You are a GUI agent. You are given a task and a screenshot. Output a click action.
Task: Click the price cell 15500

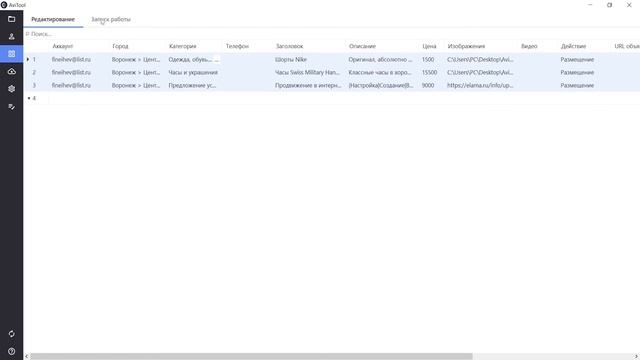(x=429, y=72)
